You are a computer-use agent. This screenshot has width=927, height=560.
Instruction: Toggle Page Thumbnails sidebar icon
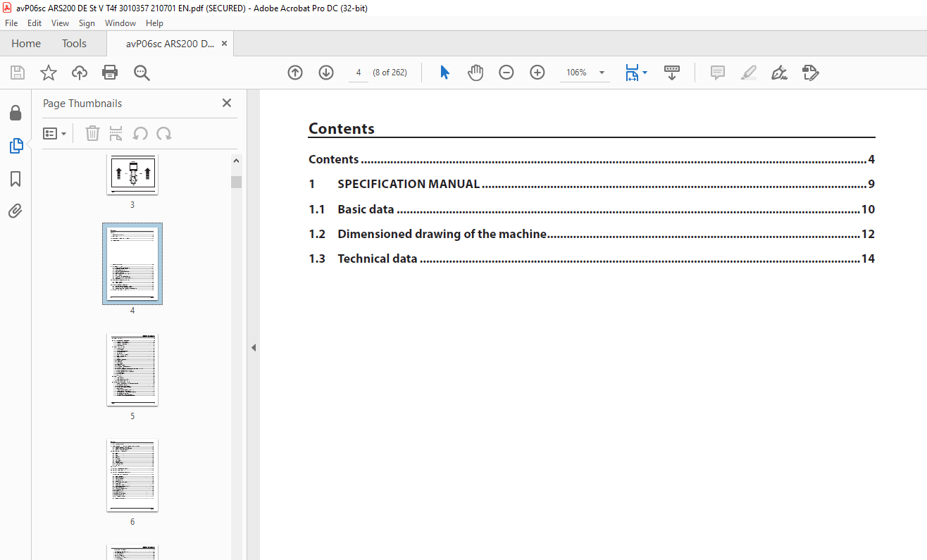tap(15, 146)
